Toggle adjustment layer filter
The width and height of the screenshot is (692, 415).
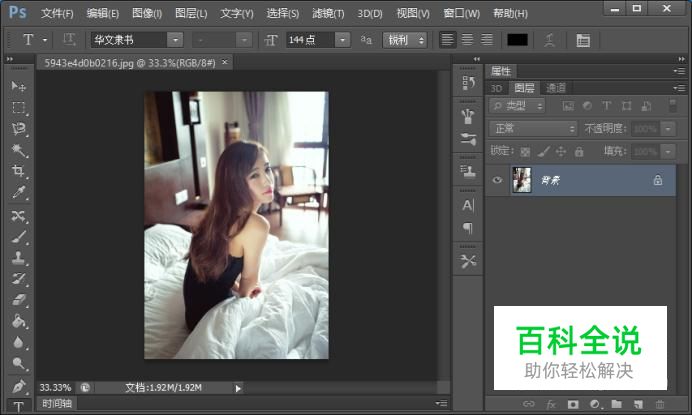(x=587, y=106)
